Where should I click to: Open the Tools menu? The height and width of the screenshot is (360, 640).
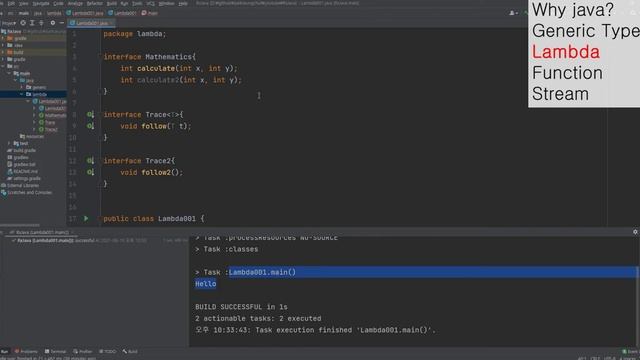[137, 3]
